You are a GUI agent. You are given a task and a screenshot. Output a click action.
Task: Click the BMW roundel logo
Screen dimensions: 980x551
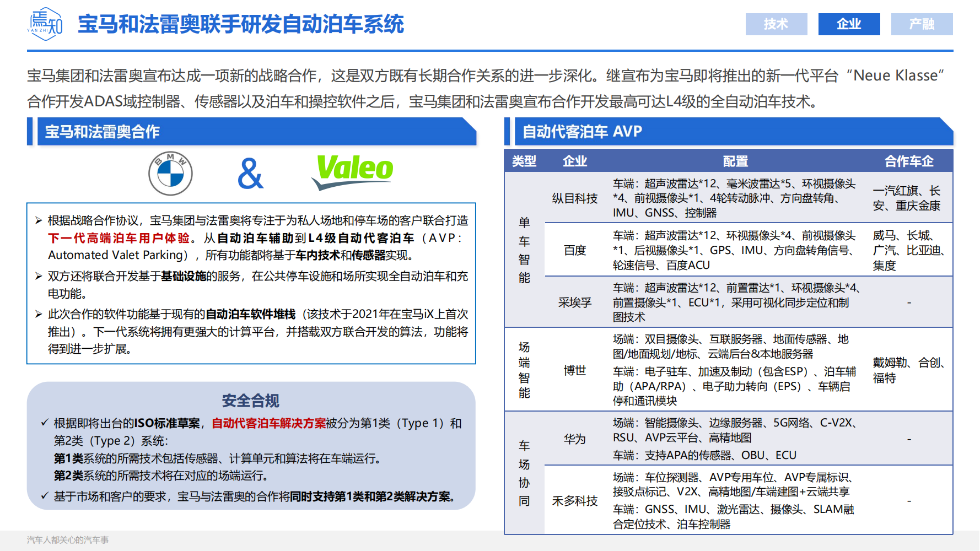click(x=170, y=174)
